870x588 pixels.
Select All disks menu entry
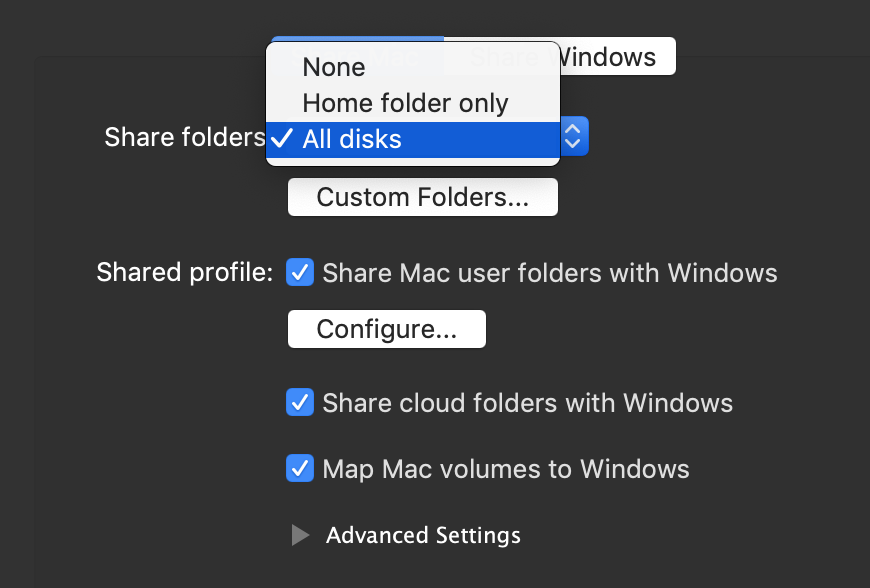tap(413, 139)
